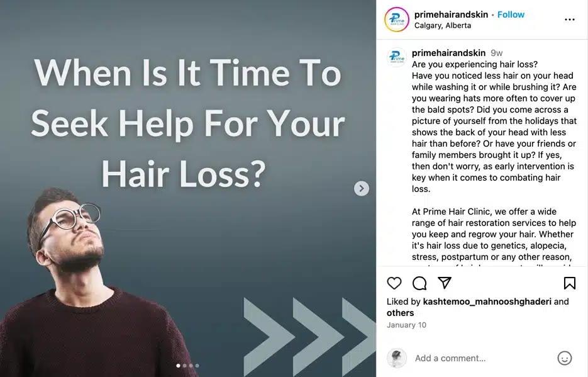
Task: Open comments via speech bubble icon
Action: pyautogui.click(x=419, y=283)
